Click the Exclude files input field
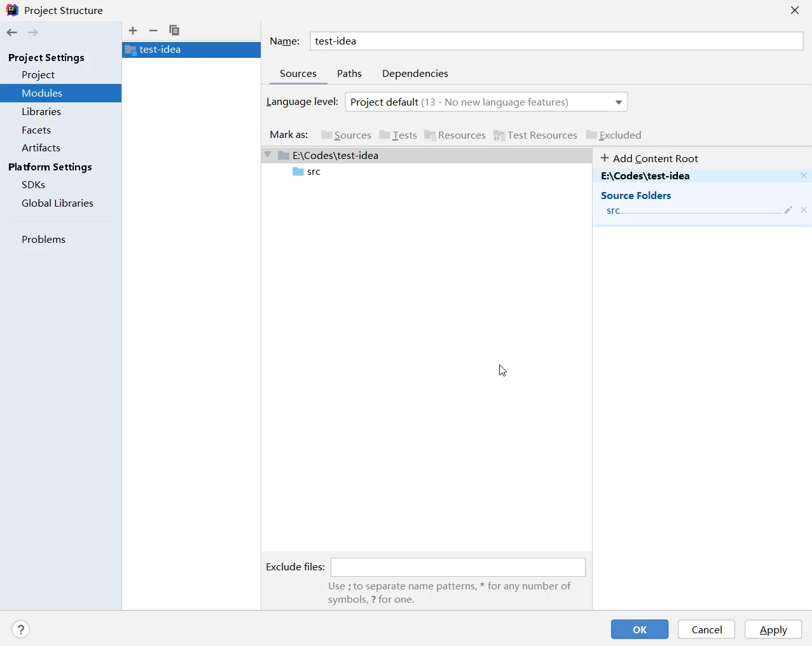The height and width of the screenshot is (646, 812). coord(458,567)
